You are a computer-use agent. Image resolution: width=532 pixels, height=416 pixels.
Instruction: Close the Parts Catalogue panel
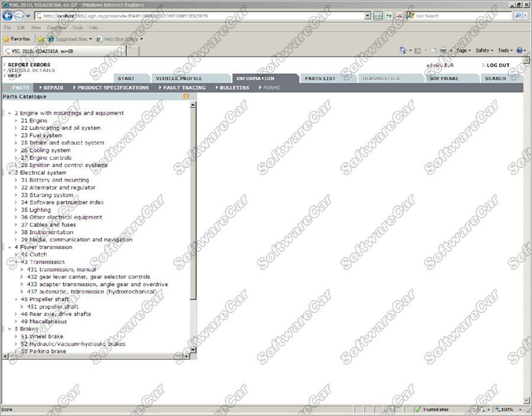186,96
